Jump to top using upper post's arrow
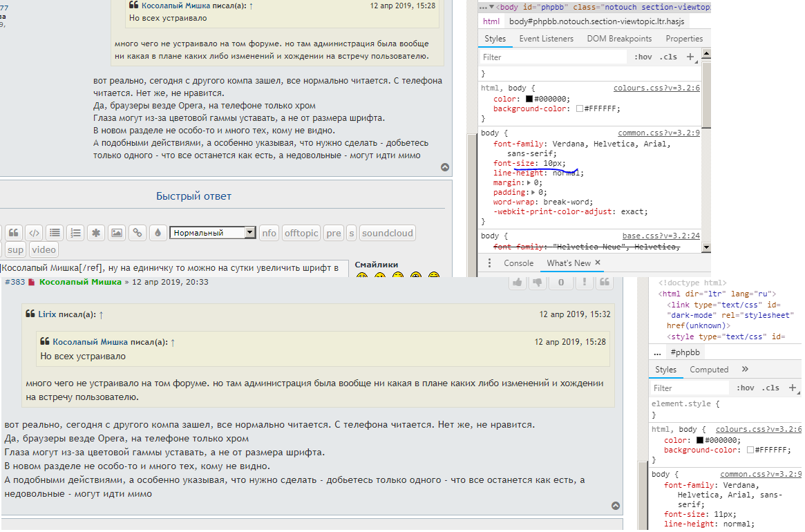805x532 pixels. pyautogui.click(x=445, y=167)
